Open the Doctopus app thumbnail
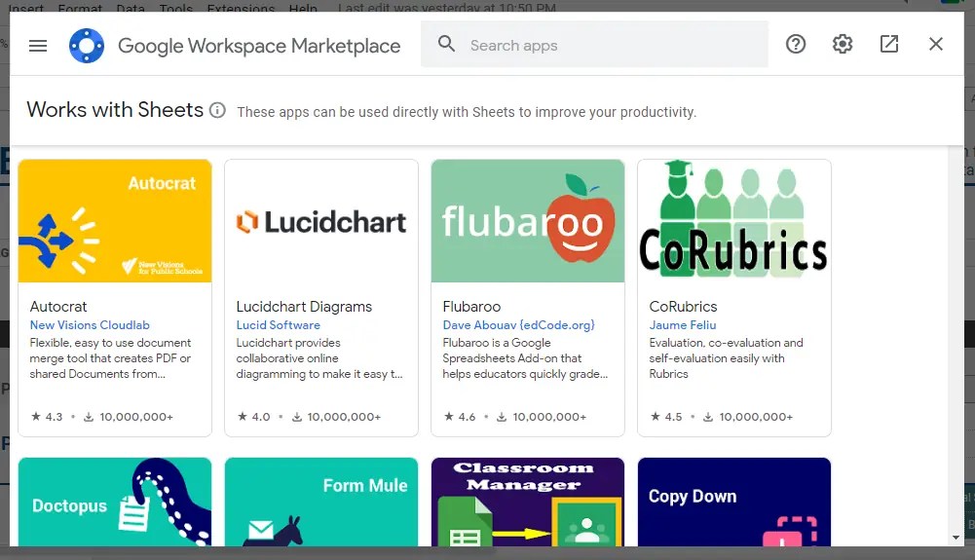975x560 pixels. point(115,503)
